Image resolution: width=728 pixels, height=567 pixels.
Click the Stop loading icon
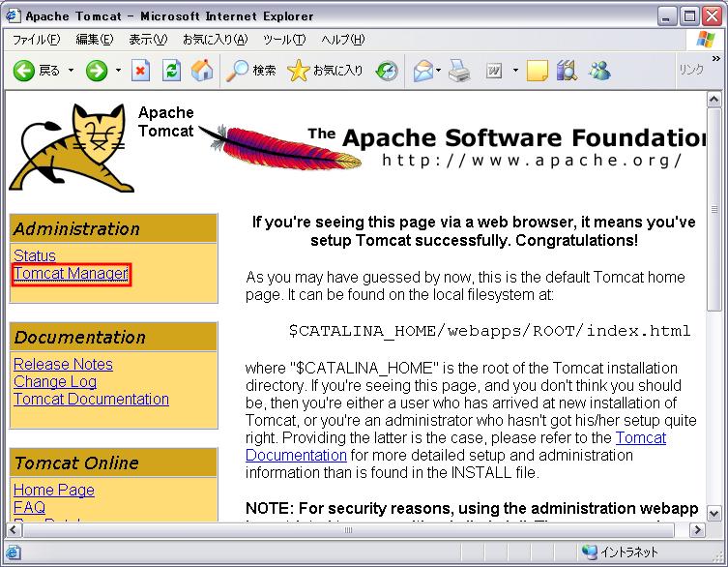pos(140,71)
